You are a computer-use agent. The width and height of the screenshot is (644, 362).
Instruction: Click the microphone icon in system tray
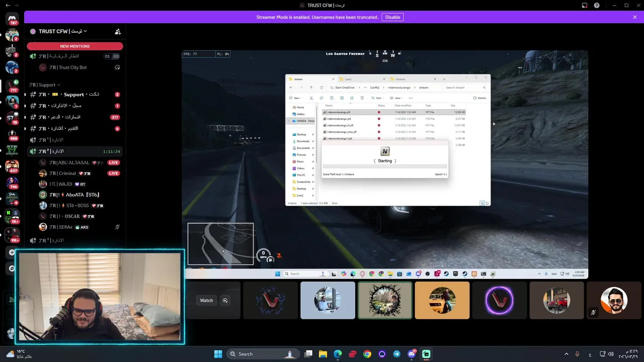pyautogui.click(x=577, y=354)
